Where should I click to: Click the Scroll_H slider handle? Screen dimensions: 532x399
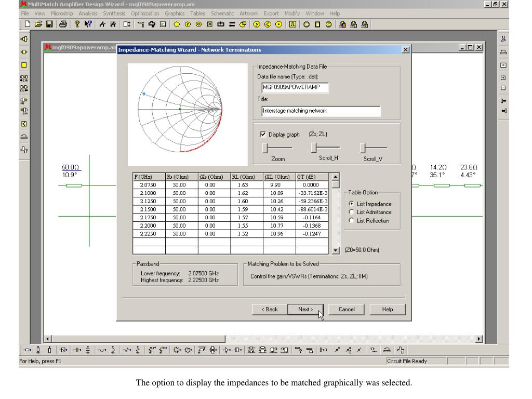(314, 148)
